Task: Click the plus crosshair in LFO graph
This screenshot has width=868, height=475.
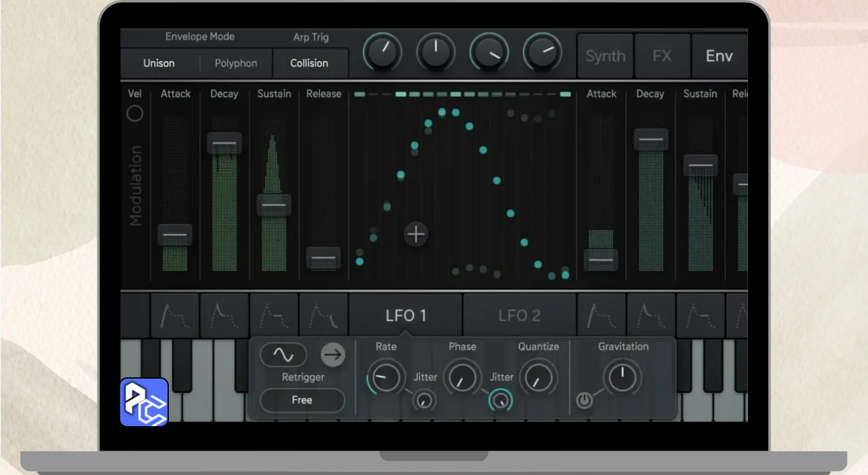Action: click(x=416, y=235)
